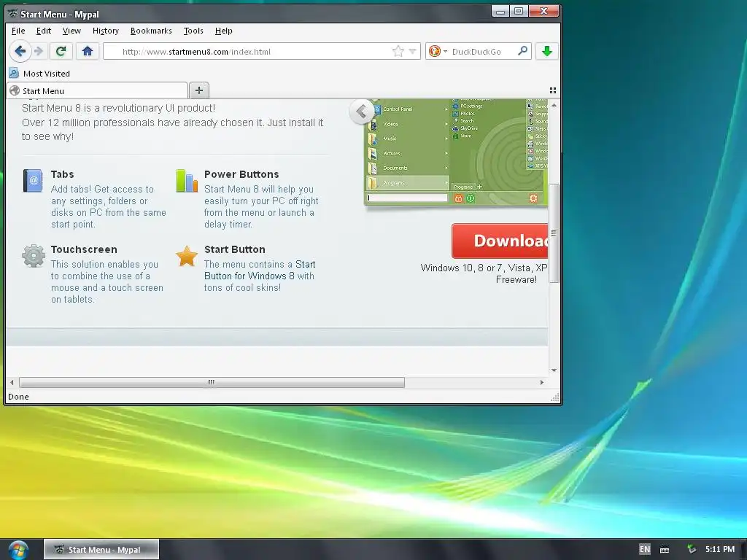
Task: Go forward with the Forward arrow button
Action: [x=39, y=51]
